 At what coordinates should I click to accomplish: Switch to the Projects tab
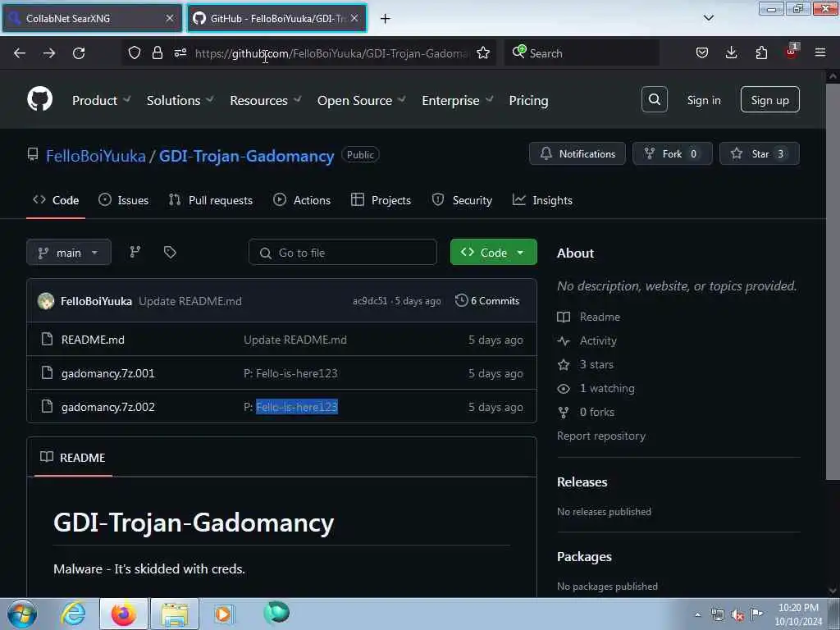[381, 200]
